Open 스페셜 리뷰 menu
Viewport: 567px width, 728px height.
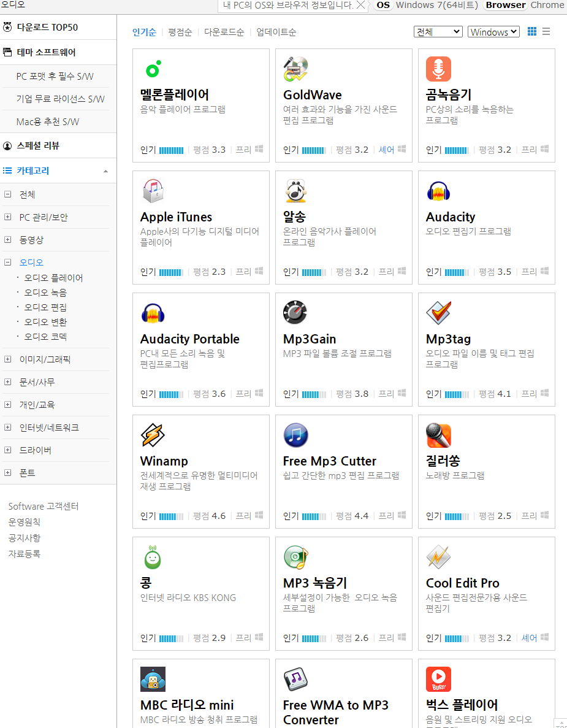point(38,146)
